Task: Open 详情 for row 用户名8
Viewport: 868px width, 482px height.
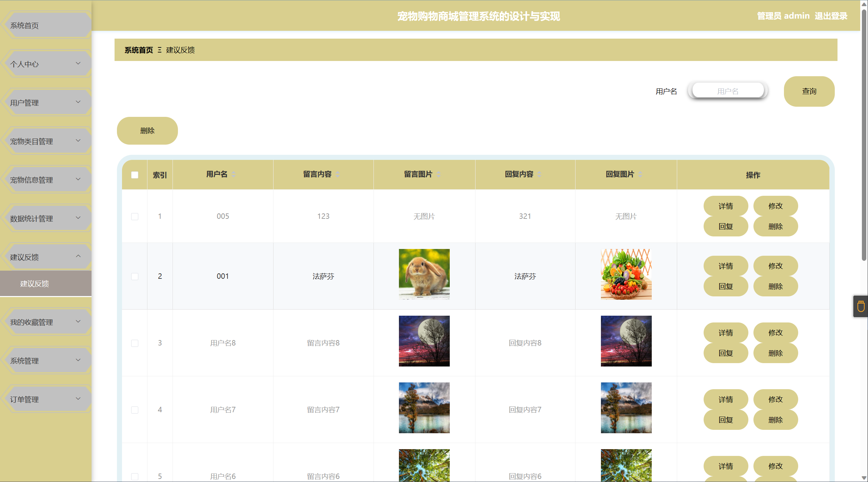Action: click(726, 333)
